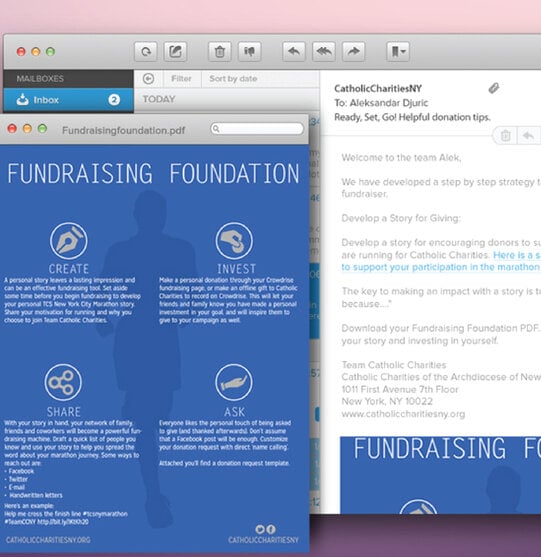
Task: Reply to the message from toolbar
Action: coord(294,52)
